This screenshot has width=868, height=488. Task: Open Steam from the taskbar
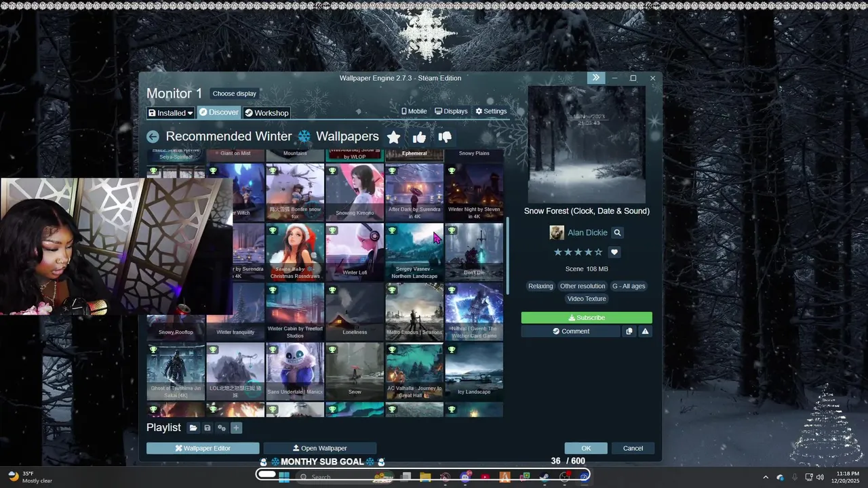(x=544, y=477)
